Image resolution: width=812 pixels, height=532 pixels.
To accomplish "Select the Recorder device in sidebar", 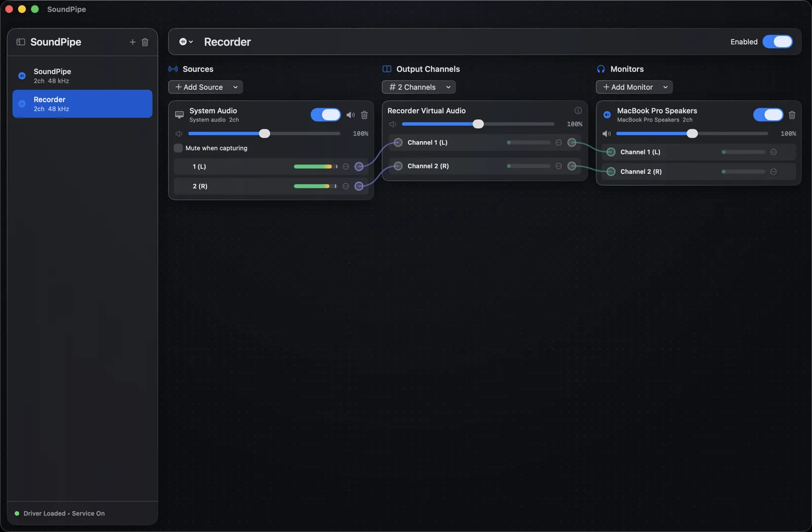I will click(82, 104).
